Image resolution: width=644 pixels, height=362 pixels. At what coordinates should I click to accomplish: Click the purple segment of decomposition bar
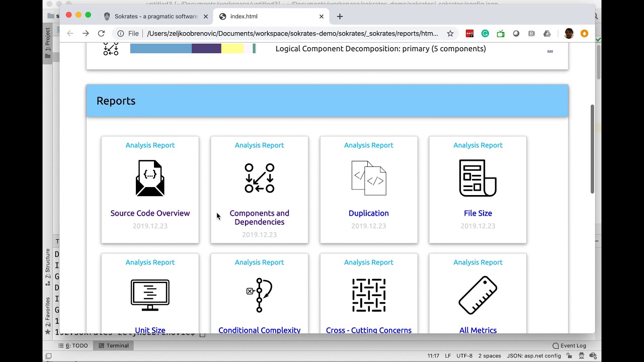coord(206,49)
